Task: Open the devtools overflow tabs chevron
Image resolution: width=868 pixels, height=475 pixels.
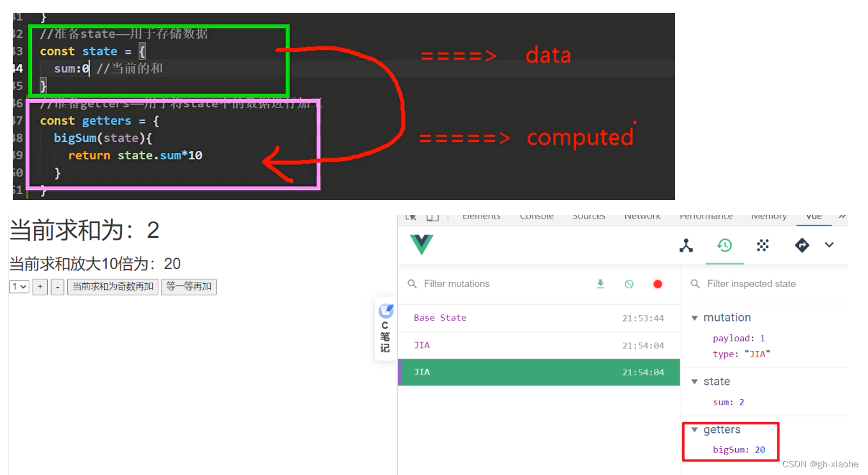Action: pyautogui.click(x=842, y=217)
